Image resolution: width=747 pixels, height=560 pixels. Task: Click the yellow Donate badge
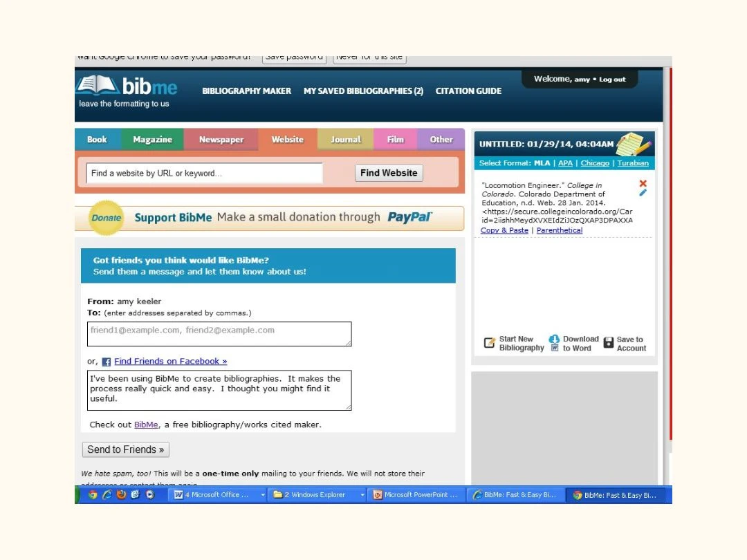click(107, 218)
